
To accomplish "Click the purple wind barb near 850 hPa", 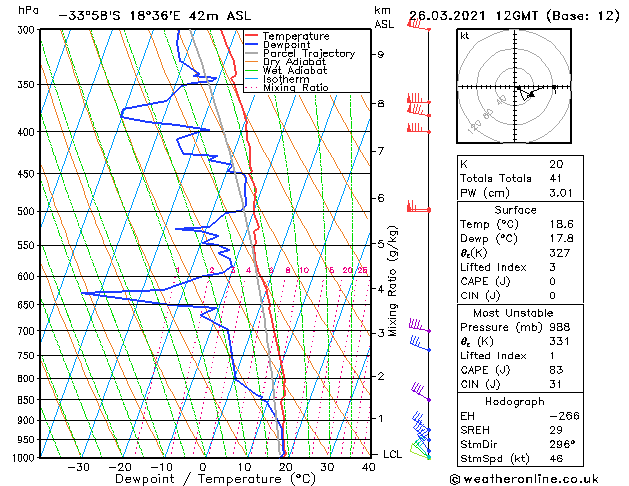I will (421, 392).
